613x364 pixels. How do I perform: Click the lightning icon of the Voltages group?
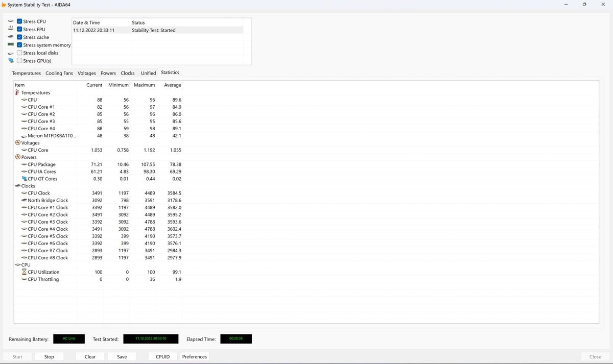tap(17, 143)
